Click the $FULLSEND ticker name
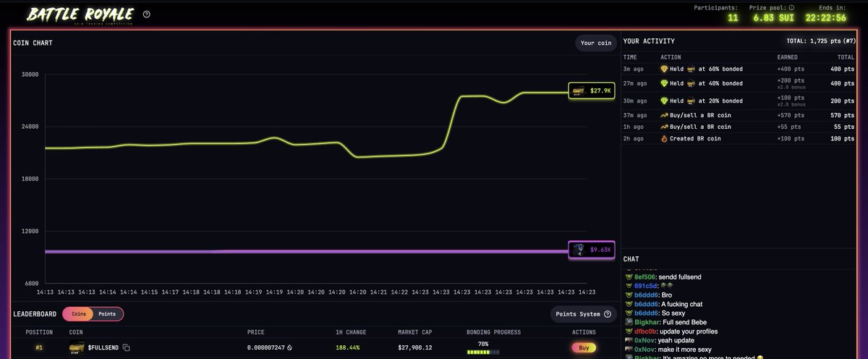Screen dimensions: 868x359 [103, 348]
